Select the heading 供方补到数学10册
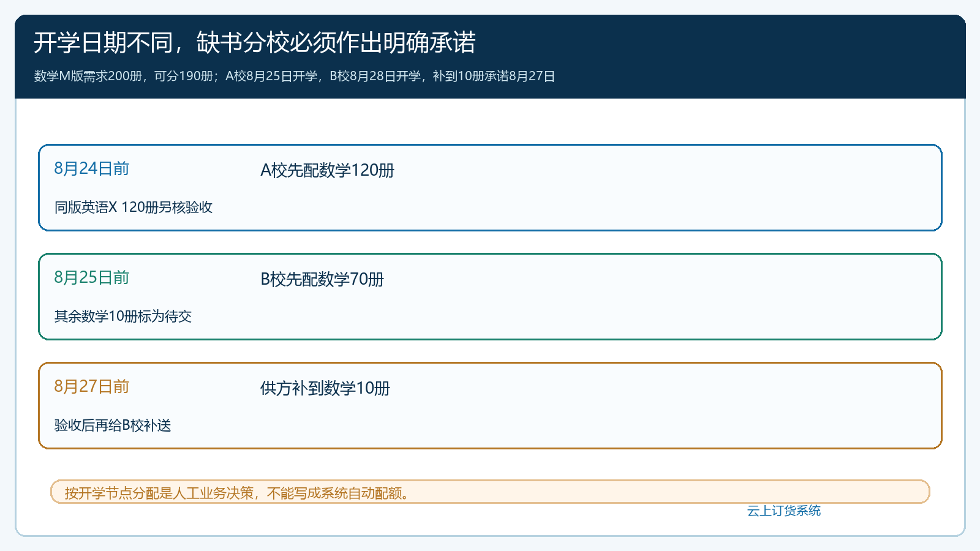The image size is (980, 551). (x=325, y=388)
